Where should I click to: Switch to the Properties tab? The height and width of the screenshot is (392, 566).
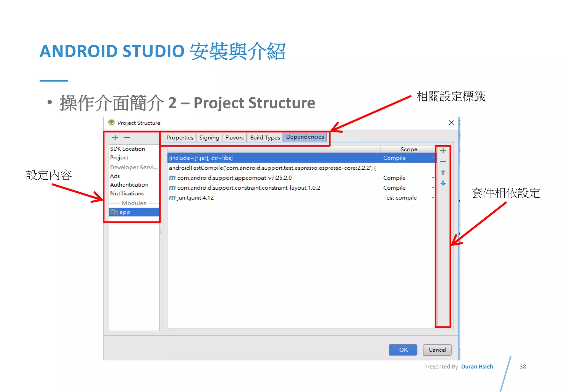point(180,137)
